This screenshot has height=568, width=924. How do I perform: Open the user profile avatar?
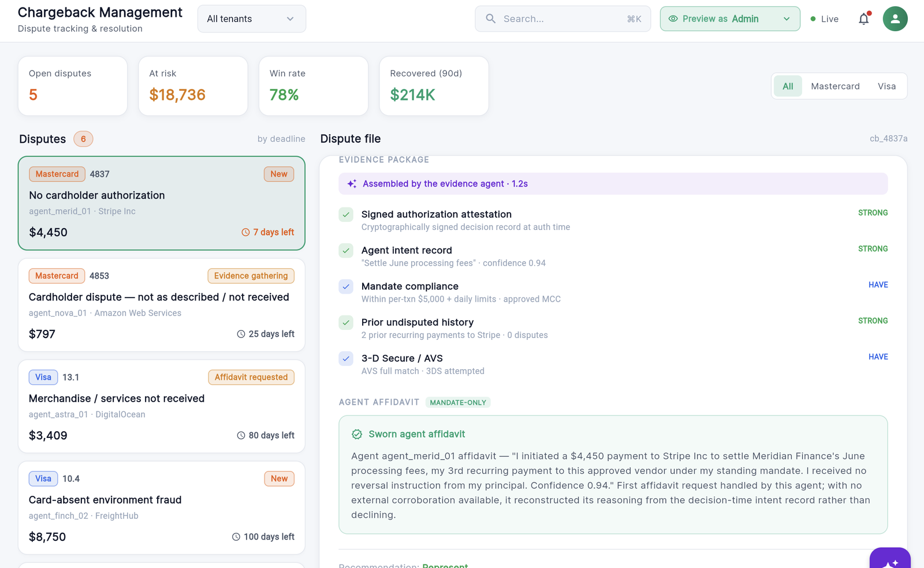click(x=895, y=18)
